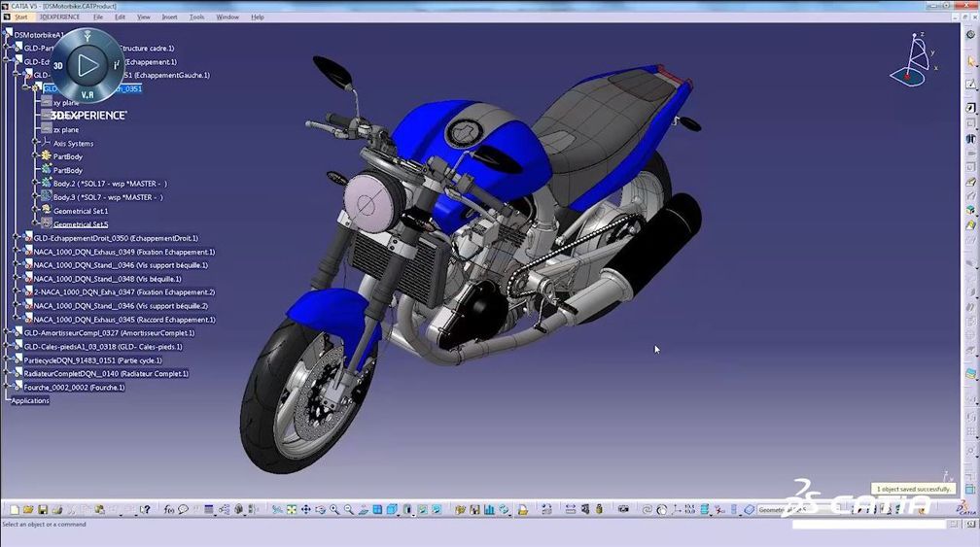Click the command input field at bottom right

[869, 525]
